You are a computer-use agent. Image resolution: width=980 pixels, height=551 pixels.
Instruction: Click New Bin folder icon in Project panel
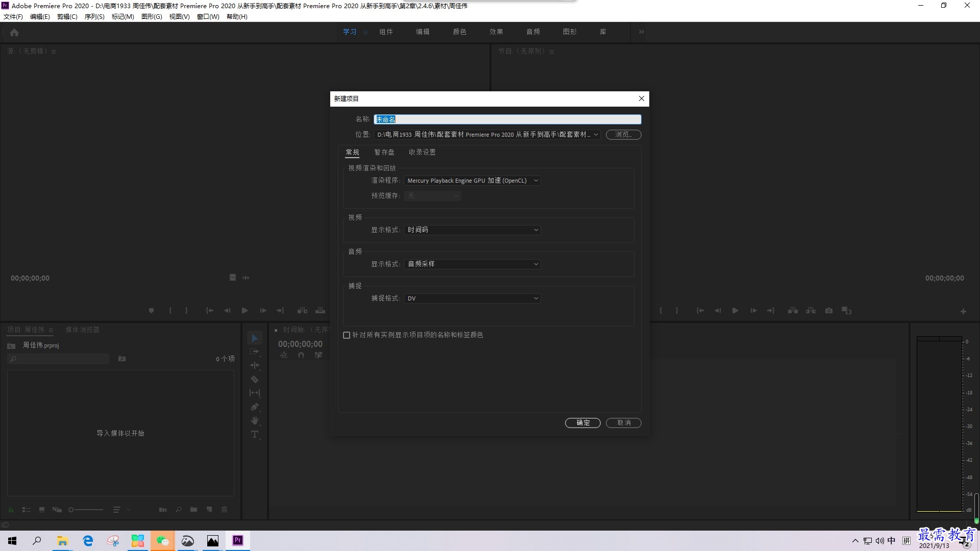193,510
